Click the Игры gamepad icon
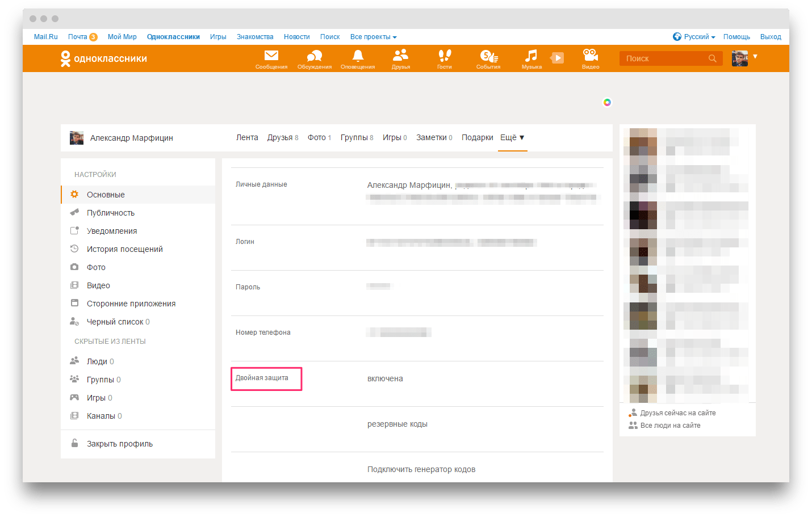 [x=74, y=397]
